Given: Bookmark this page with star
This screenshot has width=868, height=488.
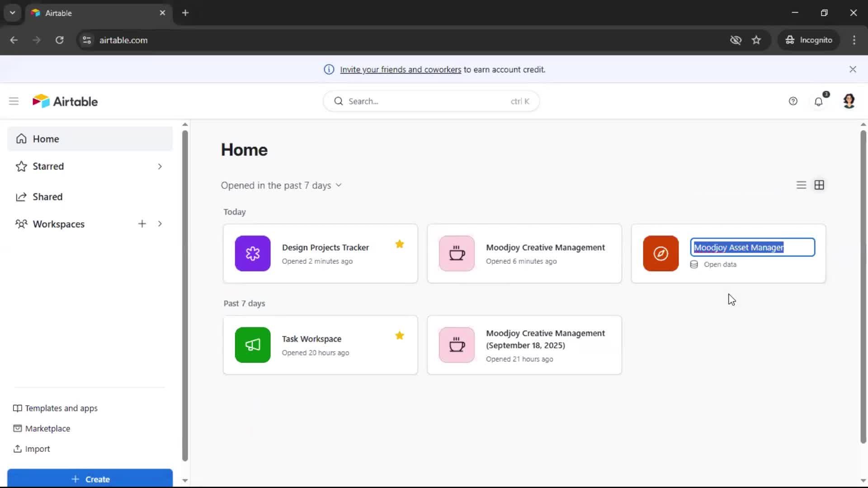Looking at the screenshot, I should (x=756, y=40).
